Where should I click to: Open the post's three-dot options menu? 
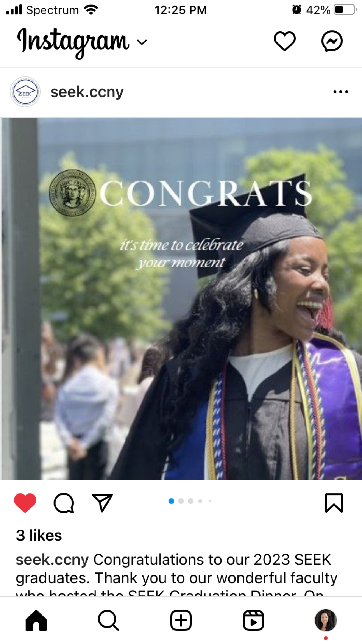tap(340, 92)
